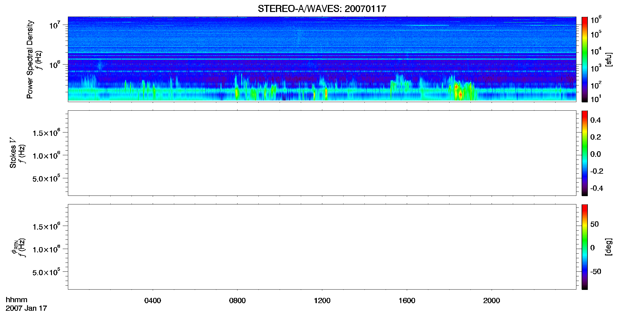Viewport: 644px width, 332px height.
Task: Click the 10^3 label on sfu color bar
Action: pyautogui.click(x=596, y=68)
